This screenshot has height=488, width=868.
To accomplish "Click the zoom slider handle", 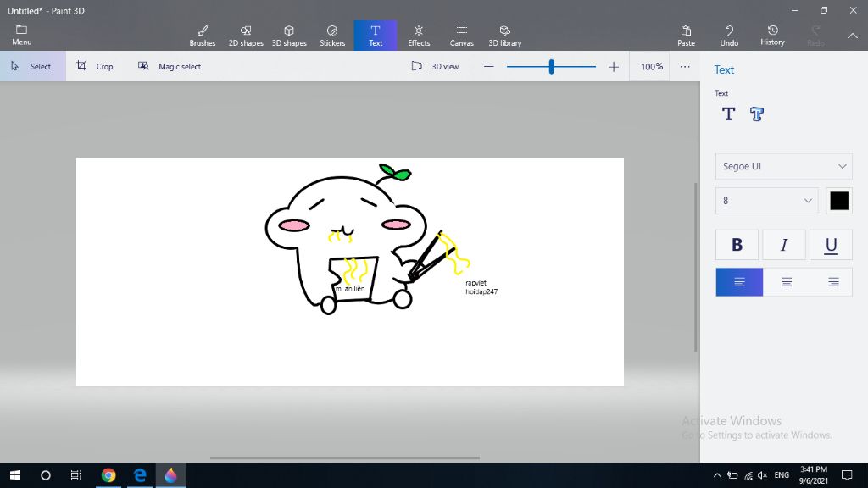I will (x=551, y=66).
